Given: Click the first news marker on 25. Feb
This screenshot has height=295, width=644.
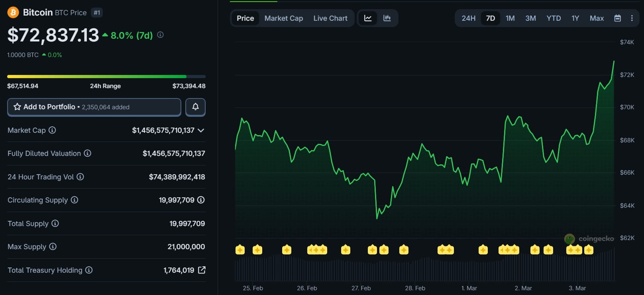Looking at the screenshot, I should coord(240,250).
